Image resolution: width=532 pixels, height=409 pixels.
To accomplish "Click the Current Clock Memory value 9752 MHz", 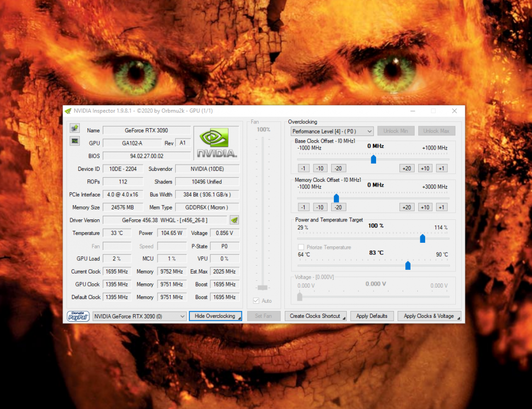I will pyautogui.click(x=172, y=271).
